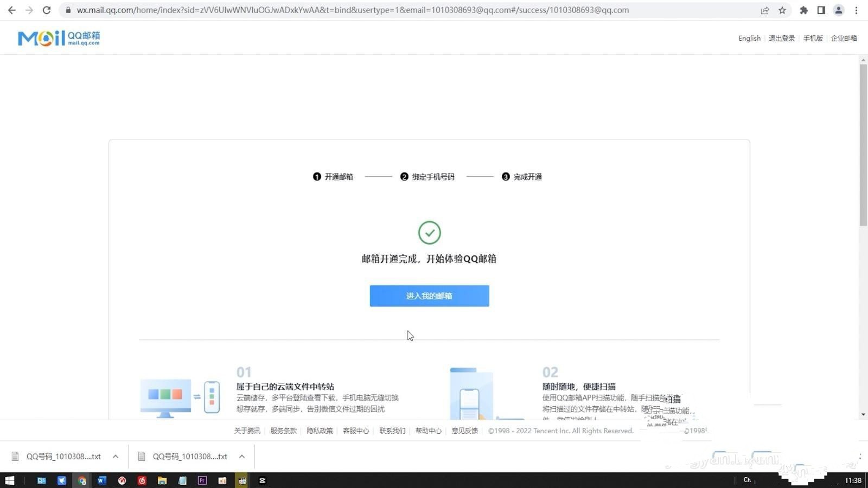Open the 隐私政策 footer link
Screen dimensions: 868x488
(x=320, y=431)
